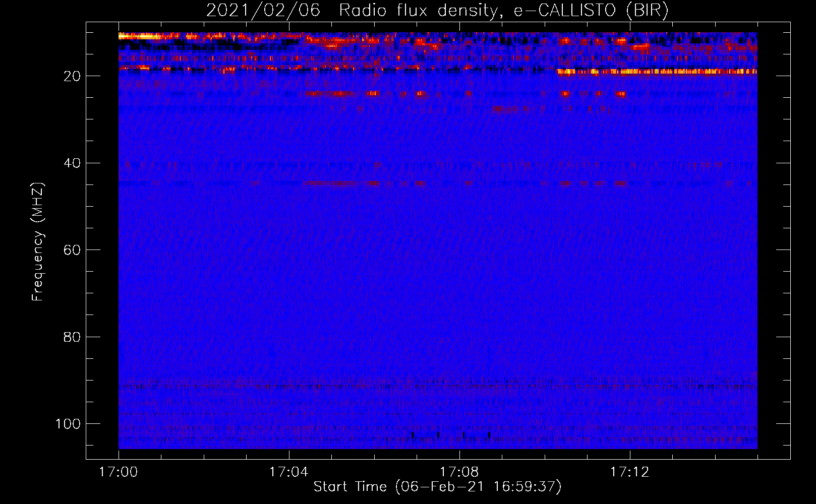Click the 17:00 time tick label
Viewport: 816px width, 504px height.
pyautogui.click(x=119, y=472)
